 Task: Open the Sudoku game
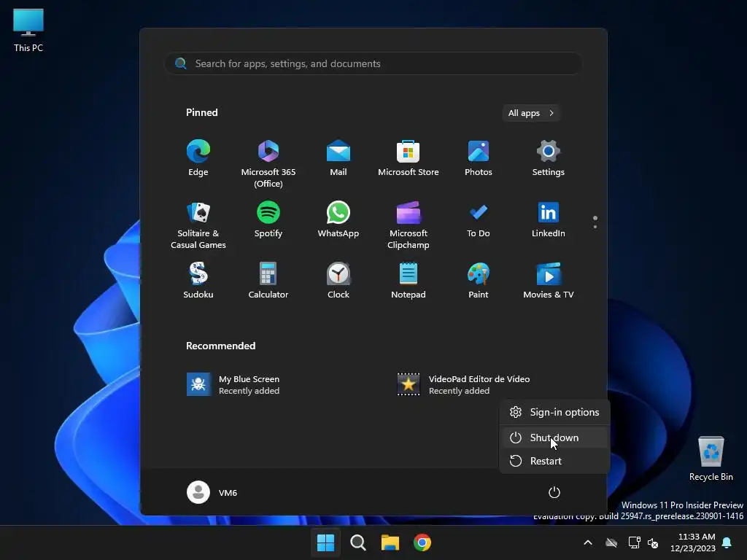198,281
